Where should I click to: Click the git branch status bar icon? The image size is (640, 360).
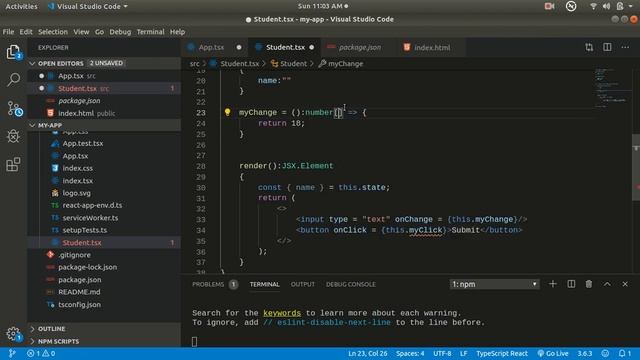(12, 353)
